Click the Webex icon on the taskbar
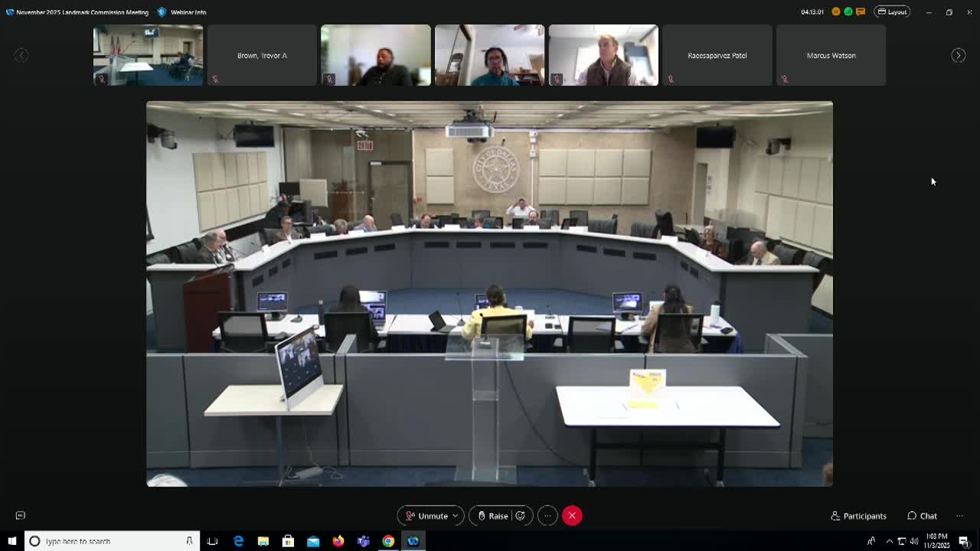 (413, 541)
